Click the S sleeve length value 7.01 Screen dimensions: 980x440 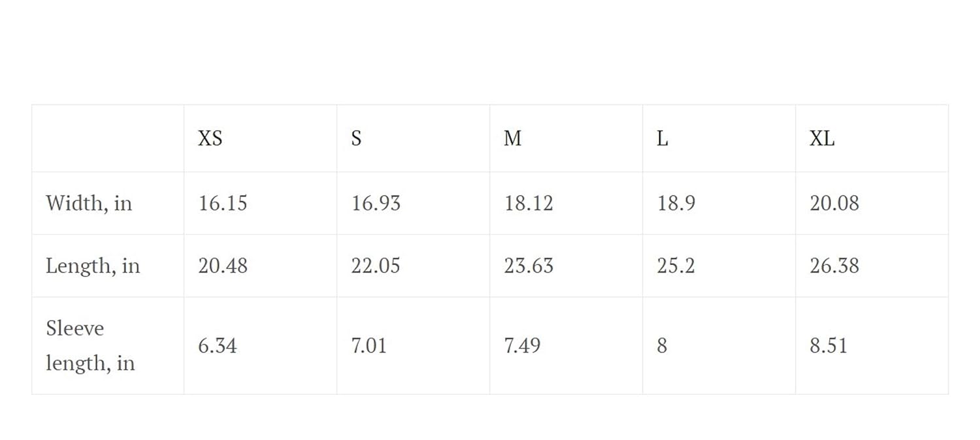pos(369,345)
